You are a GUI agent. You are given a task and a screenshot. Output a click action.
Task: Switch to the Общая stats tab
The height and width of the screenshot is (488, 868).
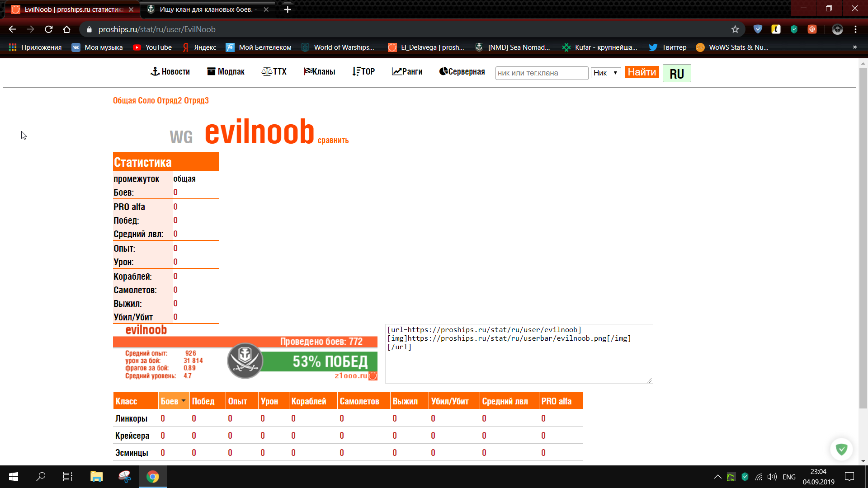pyautogui.click(x=124, y=100)
